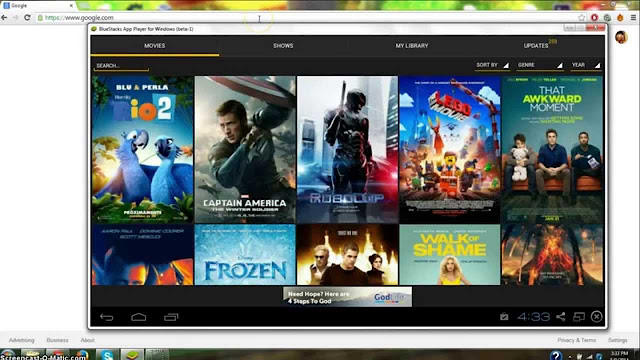Viewport: 640px width, 360px height.
Task: Open The Lego Movie poster
Action: (450, 149)
